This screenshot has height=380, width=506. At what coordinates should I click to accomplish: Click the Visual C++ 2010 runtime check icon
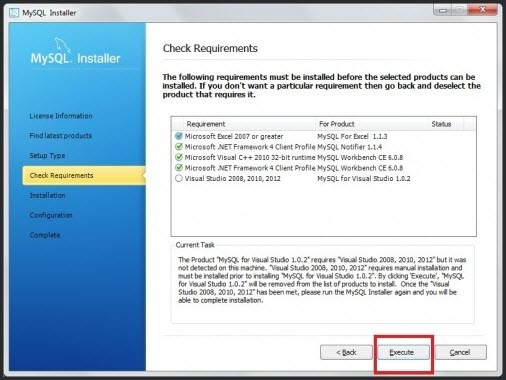tap(179, 157)
